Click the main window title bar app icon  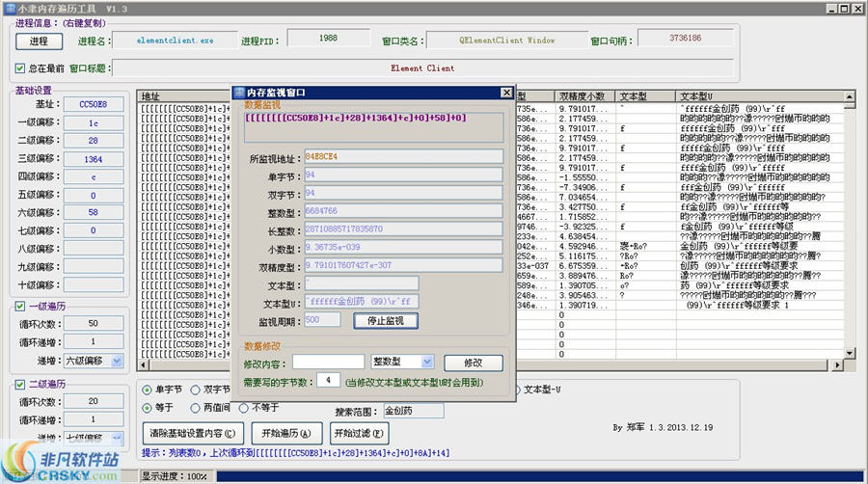10,9
